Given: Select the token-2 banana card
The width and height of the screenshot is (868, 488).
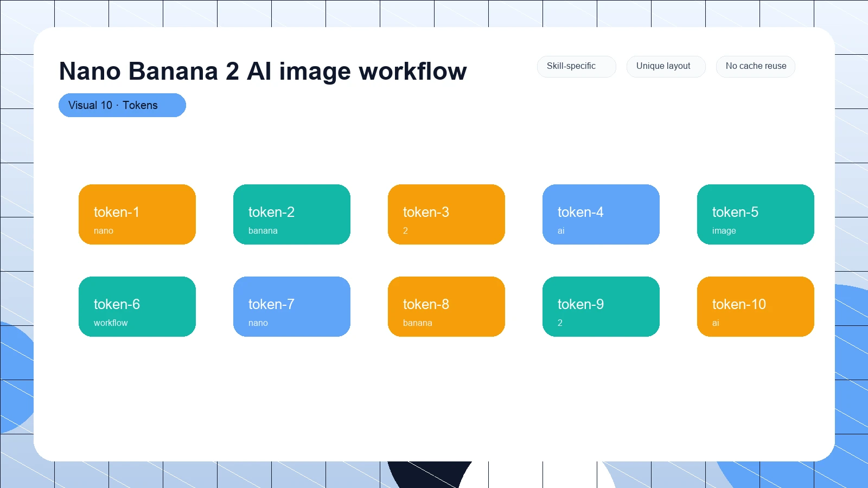Looking at the screenshot, I should [x=292, y=214].
